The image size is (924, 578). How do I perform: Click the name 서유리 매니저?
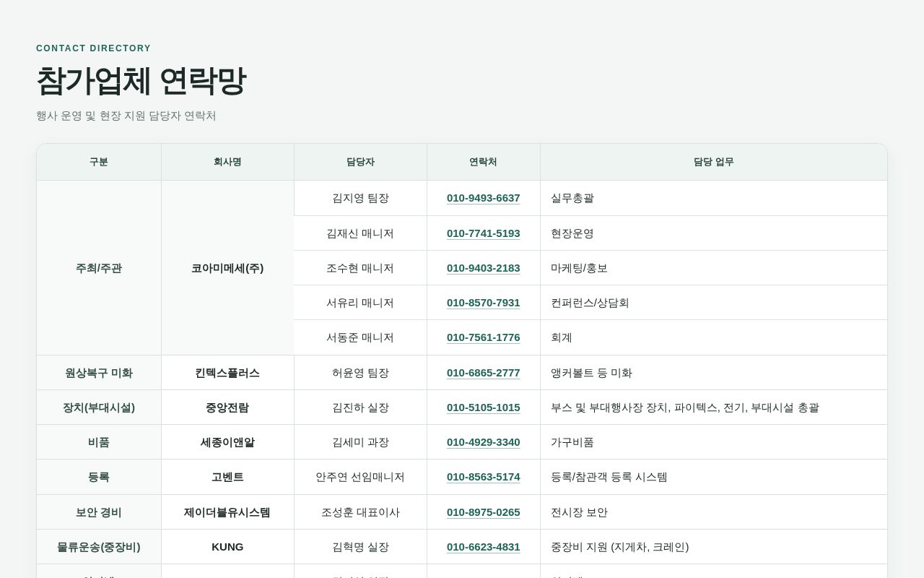coord(360,303)
